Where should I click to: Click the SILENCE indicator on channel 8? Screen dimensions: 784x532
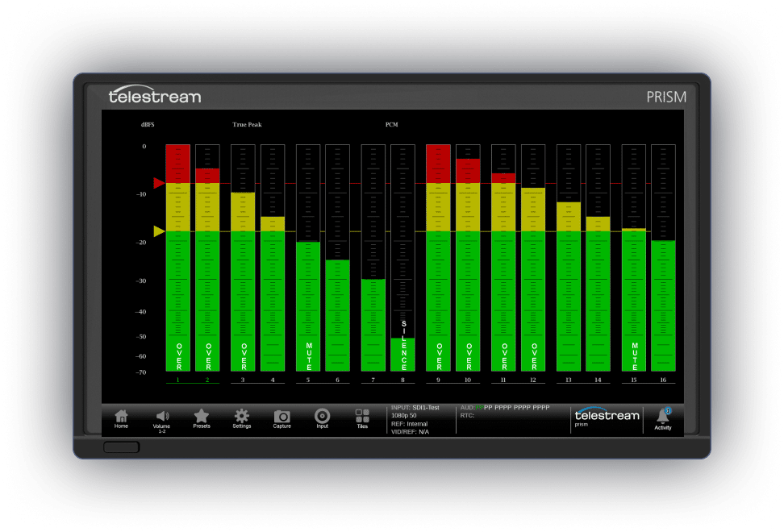404,345
